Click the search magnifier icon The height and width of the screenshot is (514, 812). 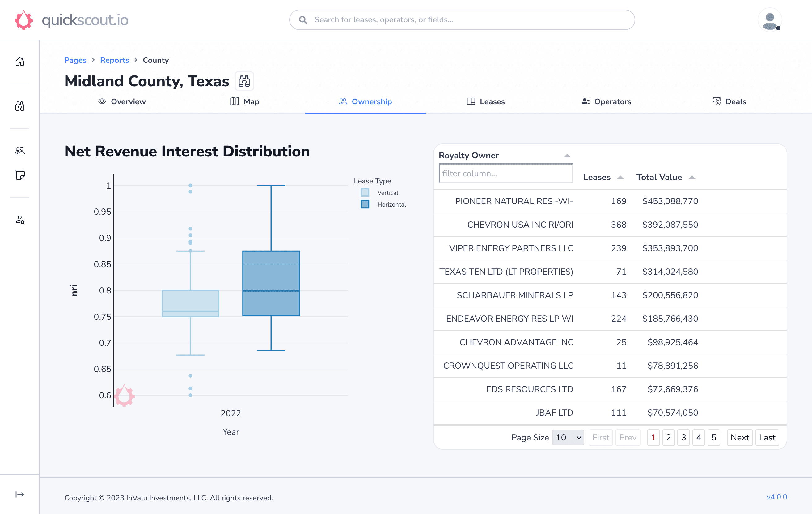tap(303, 20)
